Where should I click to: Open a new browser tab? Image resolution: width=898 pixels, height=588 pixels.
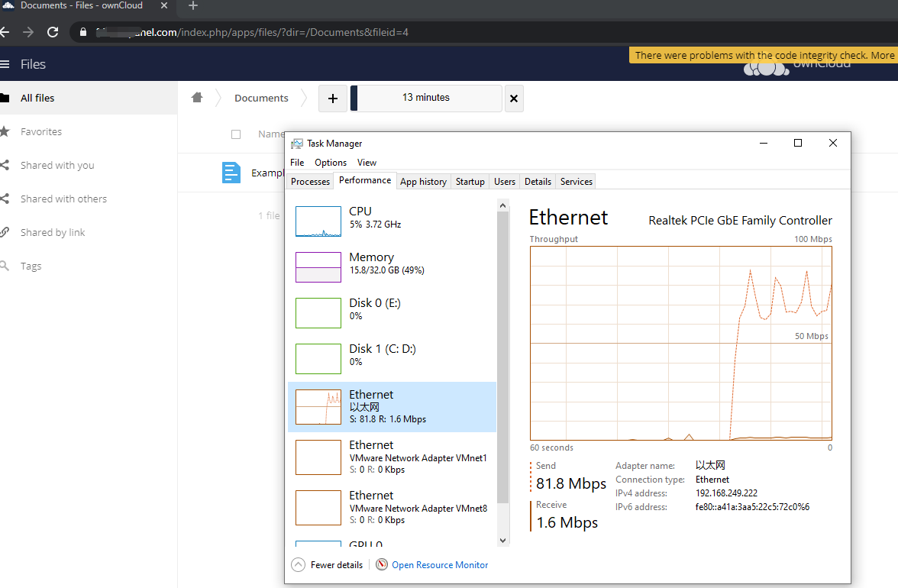193,6
